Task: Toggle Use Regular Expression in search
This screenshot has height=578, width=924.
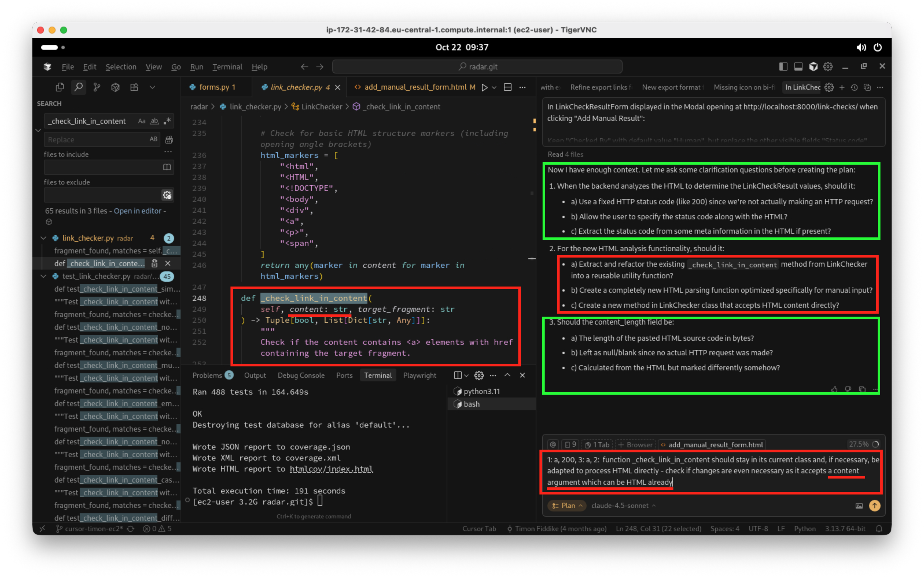Action: point(167,121)
